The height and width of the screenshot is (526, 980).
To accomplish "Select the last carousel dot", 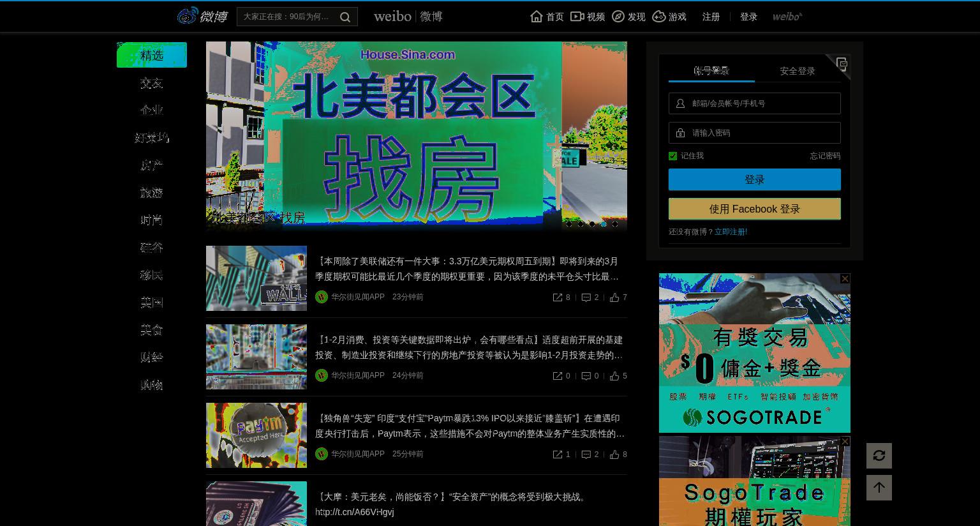I will click(615, 224).
